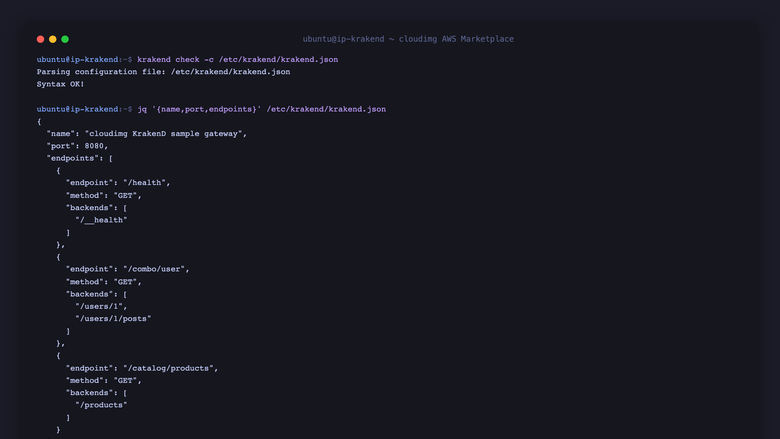The height and width of the screenshot is (439, 780).
Task: Click the "endpoints": [ line
Action: [x=80, y=158]
